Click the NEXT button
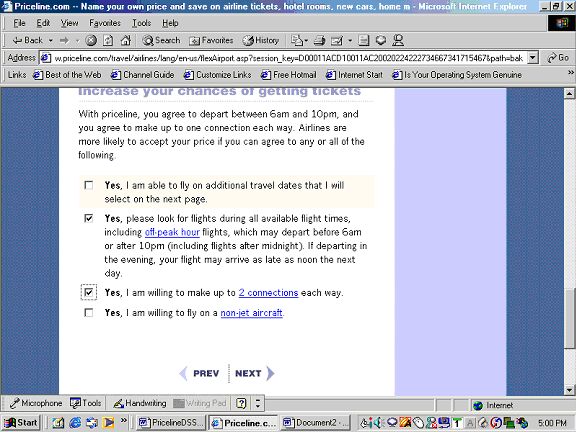The width and height of the screenshot is (576, 432). [254, 373]
